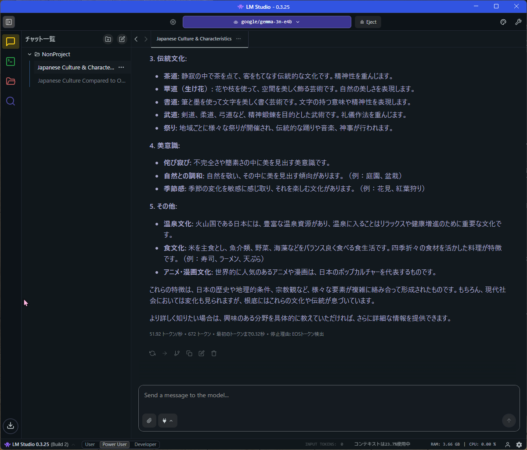Continue the assistant message with arrow icon
527x450 pixels.
(x=165, y=354)
